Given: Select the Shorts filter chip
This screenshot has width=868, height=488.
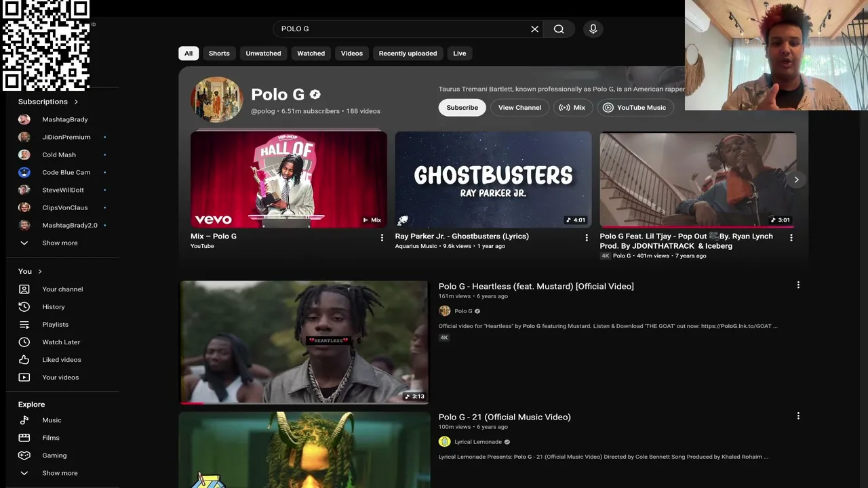Looking at the screenshot, I should click(x=219, y=54).
